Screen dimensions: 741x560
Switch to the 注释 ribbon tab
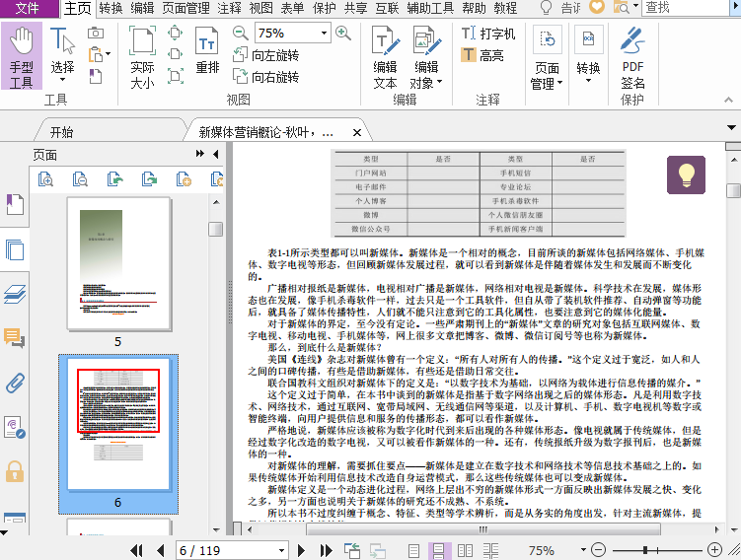(x=230, y=8)
